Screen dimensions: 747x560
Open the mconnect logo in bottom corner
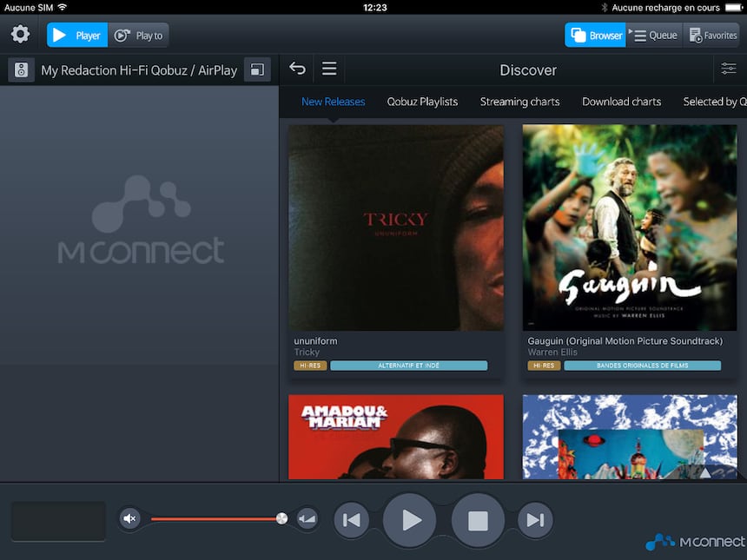coord(695,542)
